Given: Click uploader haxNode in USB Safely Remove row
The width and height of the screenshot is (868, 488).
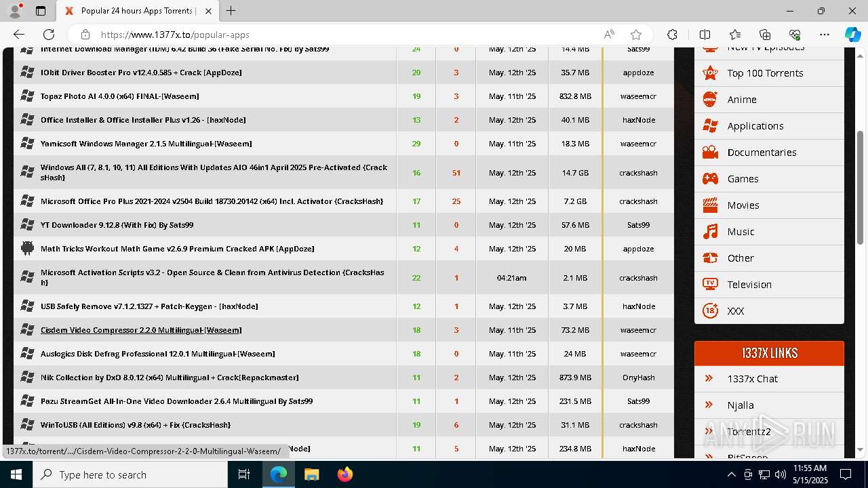Looking at the screenshot, I should [638, 306].
